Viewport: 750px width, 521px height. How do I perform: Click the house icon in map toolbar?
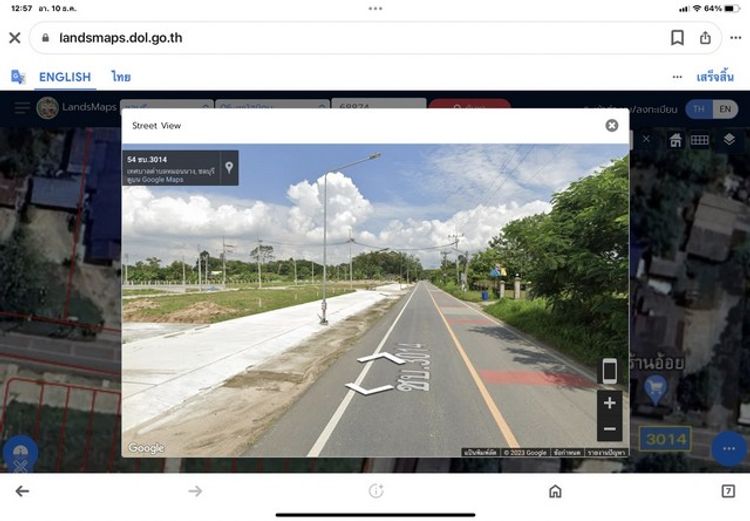point(675,140)
